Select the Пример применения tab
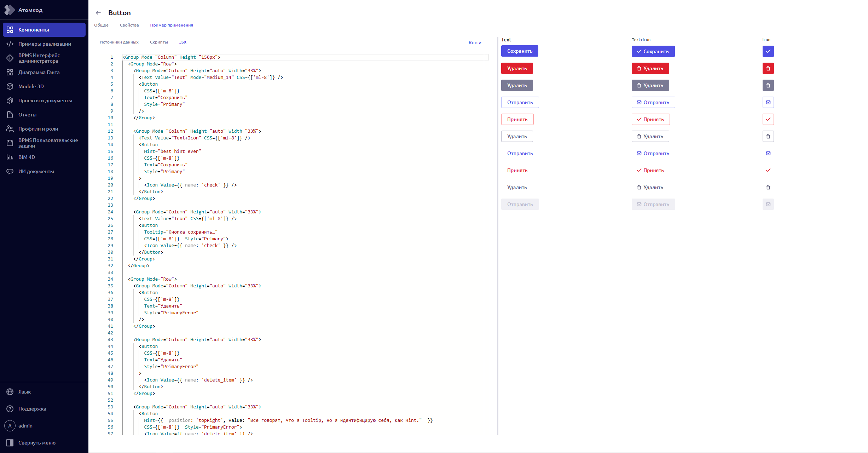The image size is (868, 453). point(172,25)
